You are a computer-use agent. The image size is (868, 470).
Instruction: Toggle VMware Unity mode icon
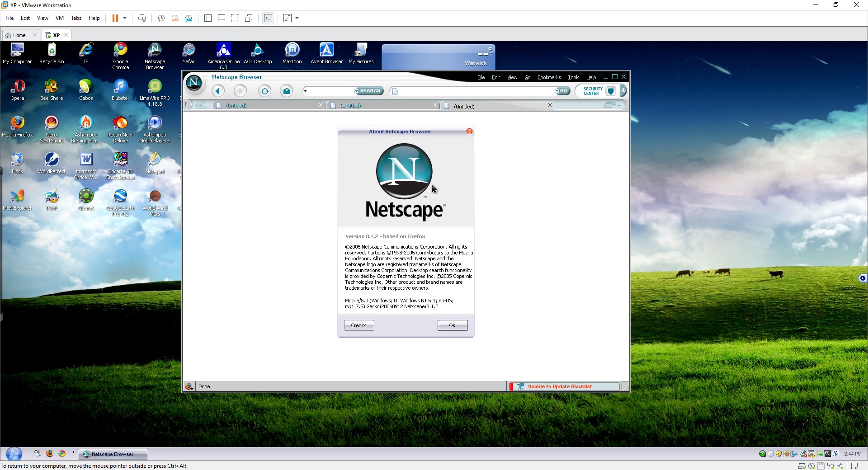249,18
